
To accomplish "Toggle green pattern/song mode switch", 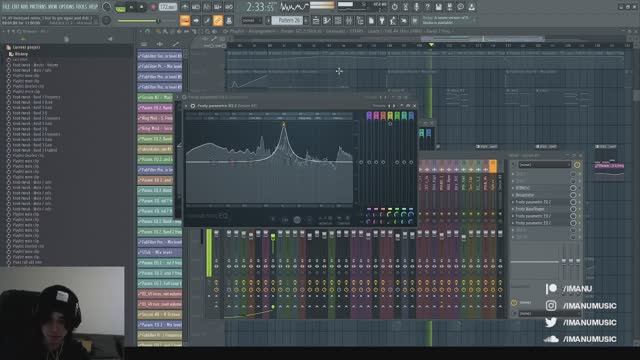I will [120, 7].
